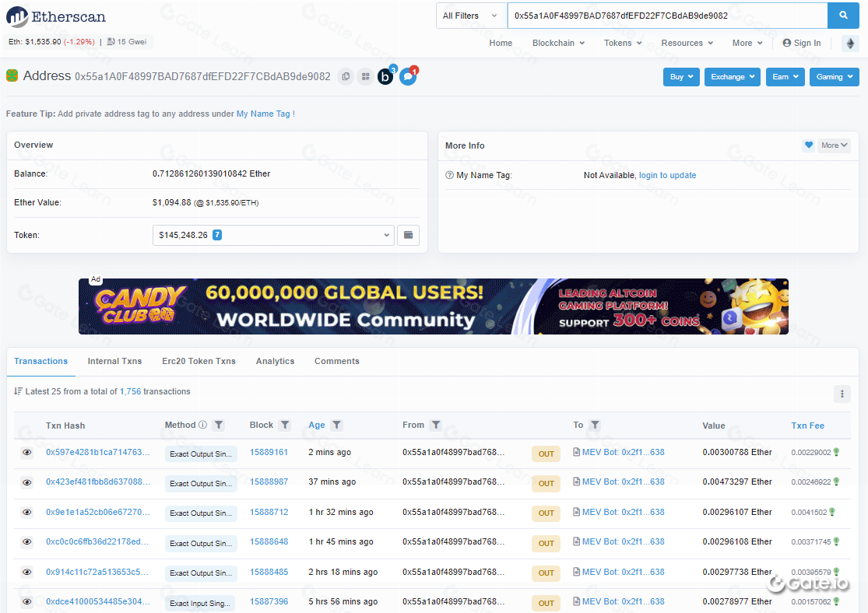Click the balance value 0.712861260139010842 Ether
868x613 pixels.
tap(212, 173)
